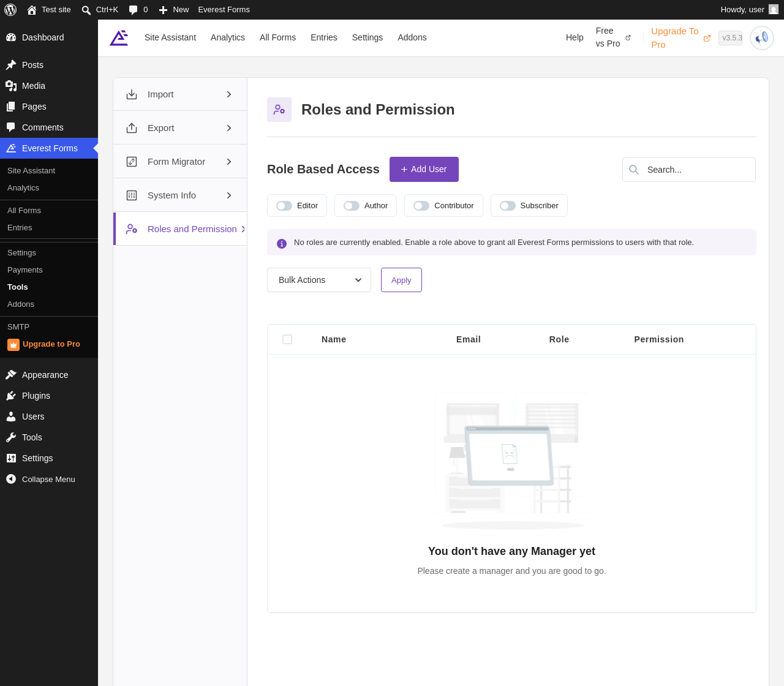Image resolution: width=784 pixels, height=686 pixels.
Task: Click the Apply button
Action: [x=401, y=280]
